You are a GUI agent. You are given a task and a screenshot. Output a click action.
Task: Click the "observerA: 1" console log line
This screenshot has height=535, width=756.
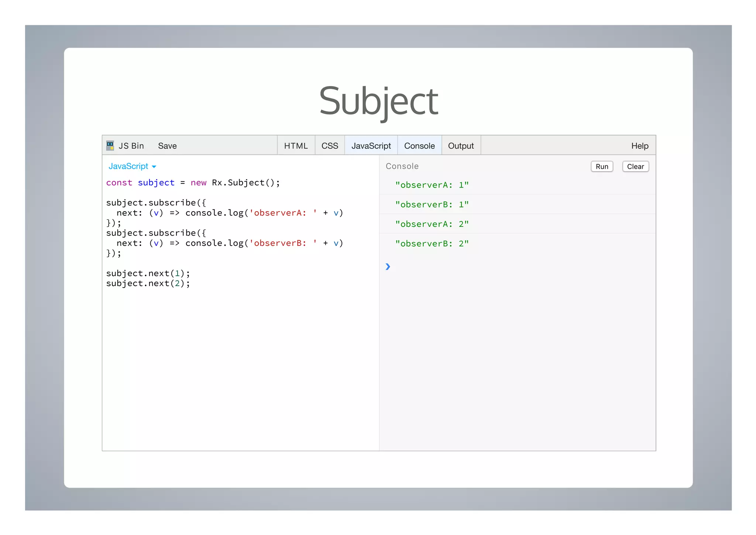pyautogui.click(x=432, y=185)
